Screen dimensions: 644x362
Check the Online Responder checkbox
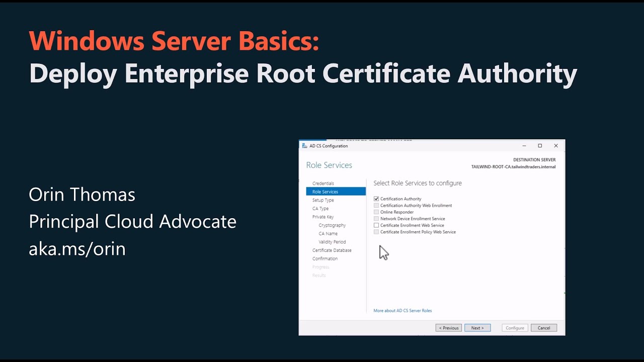coord(376,212)
